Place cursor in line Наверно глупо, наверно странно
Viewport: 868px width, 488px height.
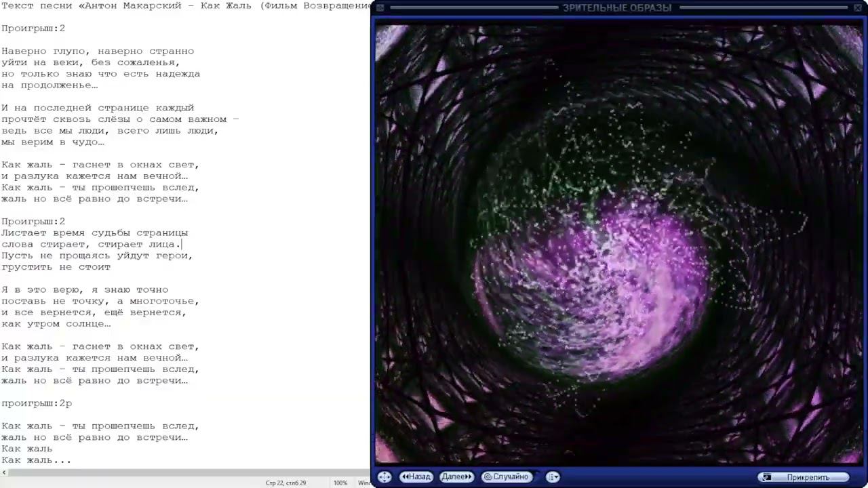(x=98, y=51)
